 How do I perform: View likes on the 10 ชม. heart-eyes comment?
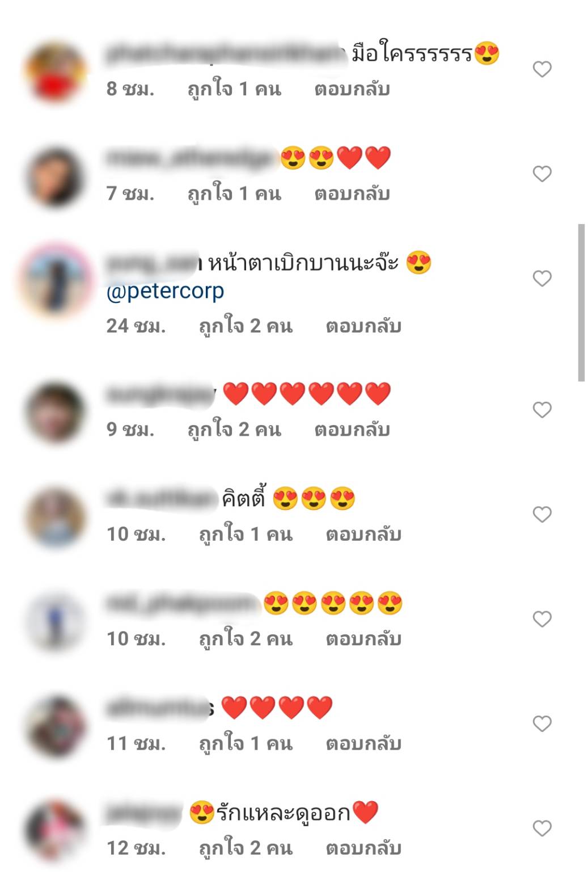[x=246, y=639]
